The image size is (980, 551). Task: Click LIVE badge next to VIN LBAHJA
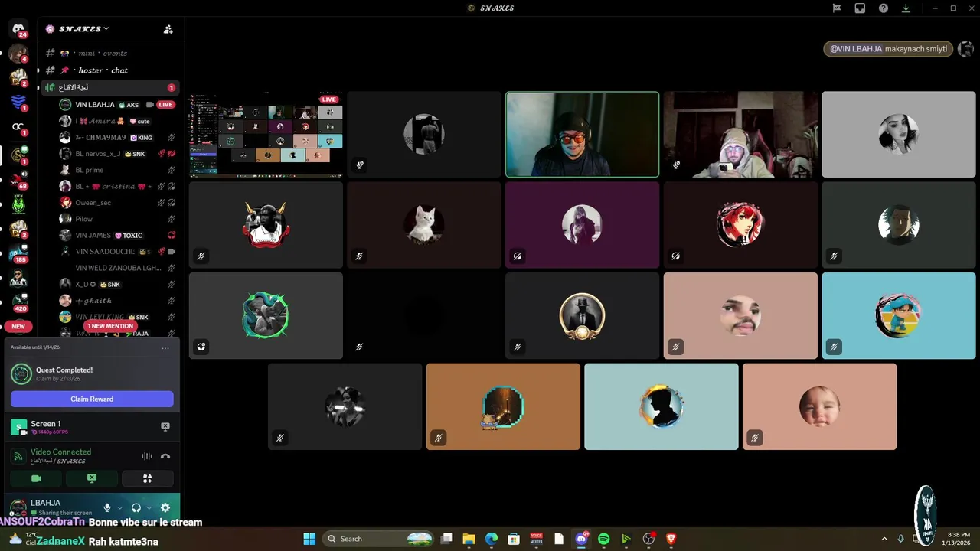point(166,105)
